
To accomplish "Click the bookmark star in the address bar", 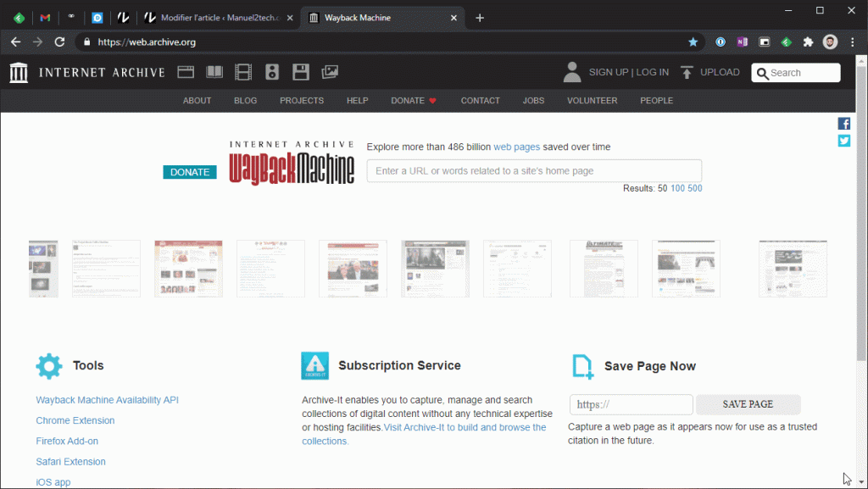I will pos(693,42).
